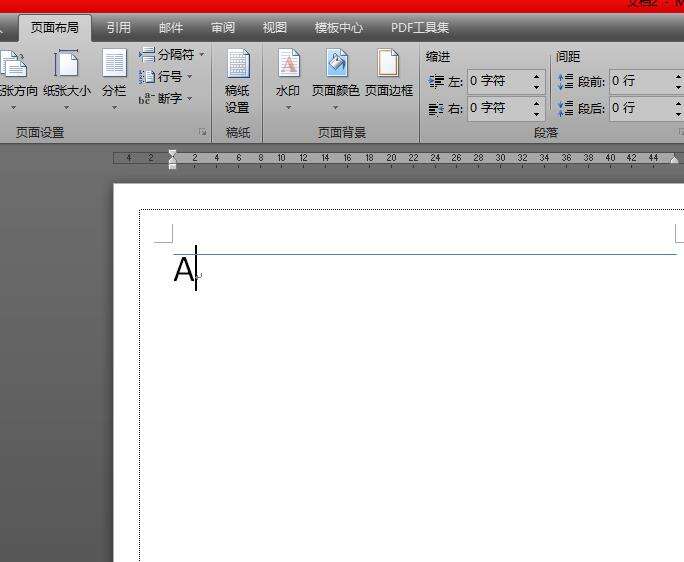The height and width of the screenshot is (562, 684).
Task: Open the Template Center (模板中心) tab
Action: click(338, 28)
